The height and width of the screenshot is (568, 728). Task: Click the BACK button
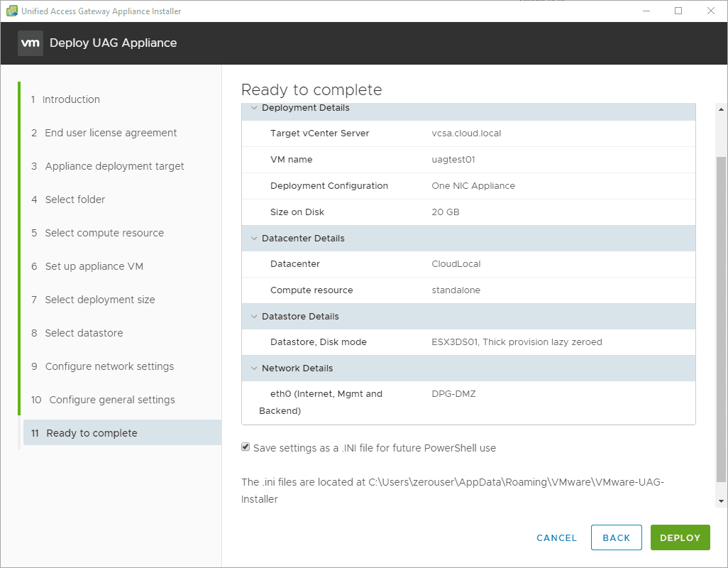(x=616, y=537)
